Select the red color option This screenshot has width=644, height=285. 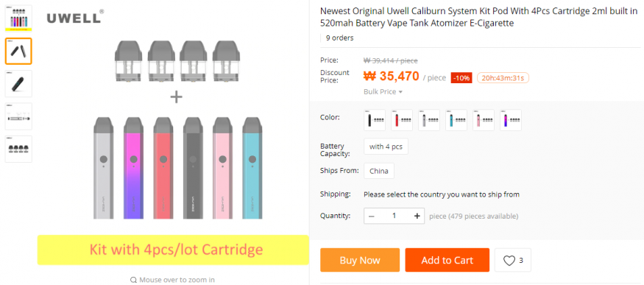pyautogui.click(x=402, y=120)
